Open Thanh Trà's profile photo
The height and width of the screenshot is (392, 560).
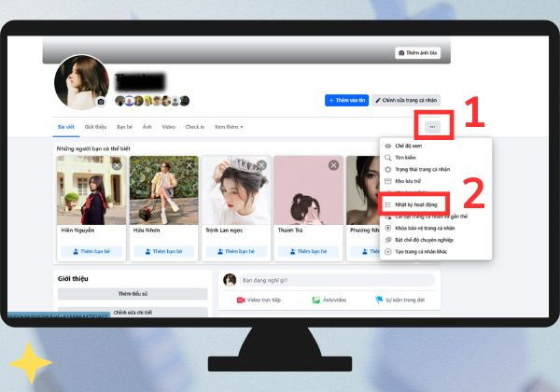coord(309,190)
